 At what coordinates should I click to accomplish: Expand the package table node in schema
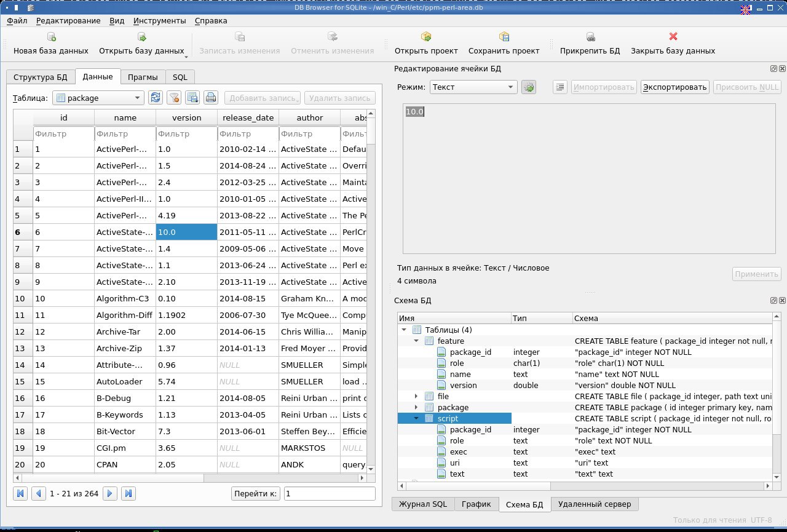click(x=416, y=408)
